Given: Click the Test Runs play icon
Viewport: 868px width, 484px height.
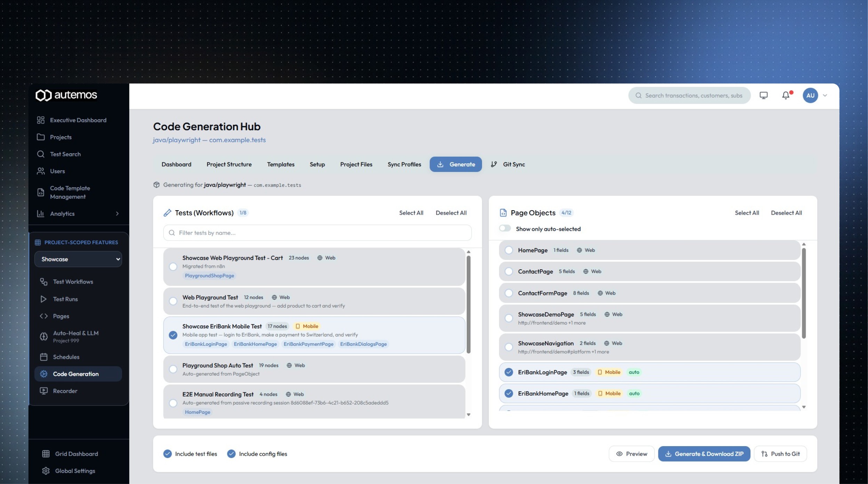Looking at the screenshot, I should 44,299.
